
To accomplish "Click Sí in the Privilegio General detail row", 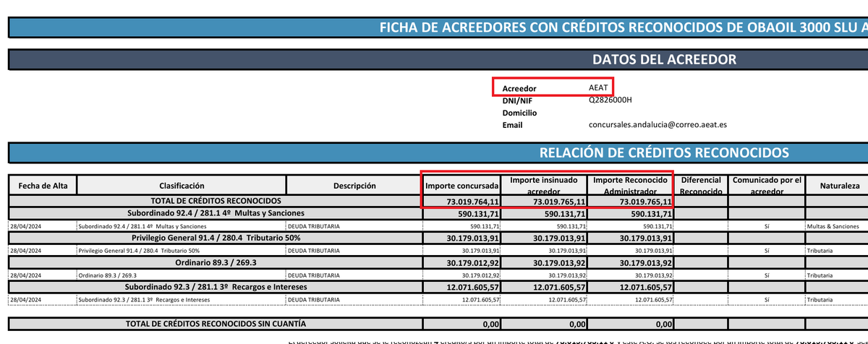I will [x=766, y=250].
